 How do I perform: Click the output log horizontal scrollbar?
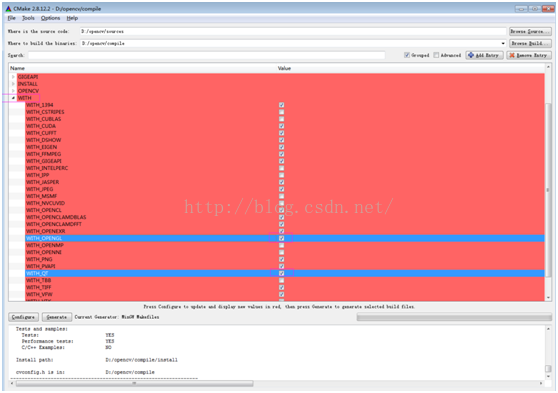135,383
